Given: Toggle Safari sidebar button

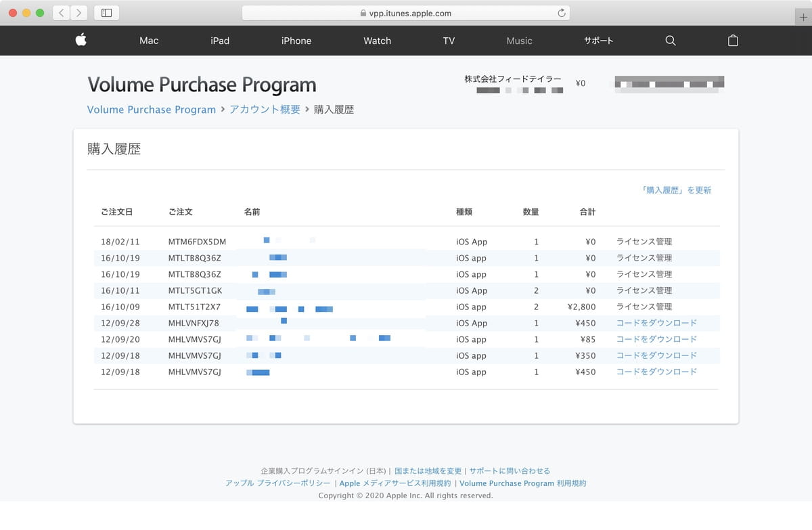Looking at the screenshot, I should coord(106,13).
